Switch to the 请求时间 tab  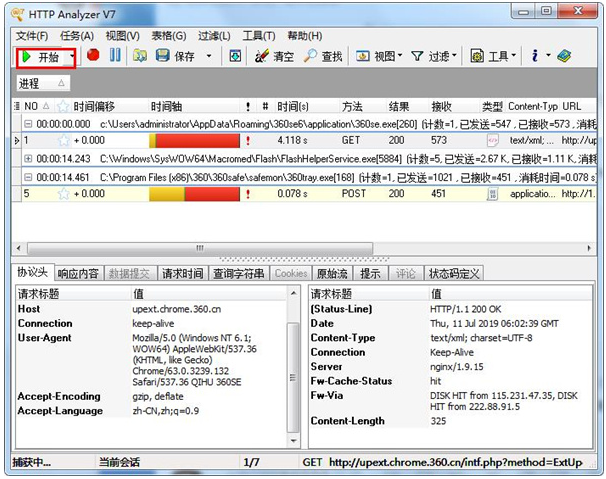pos(182,274)
